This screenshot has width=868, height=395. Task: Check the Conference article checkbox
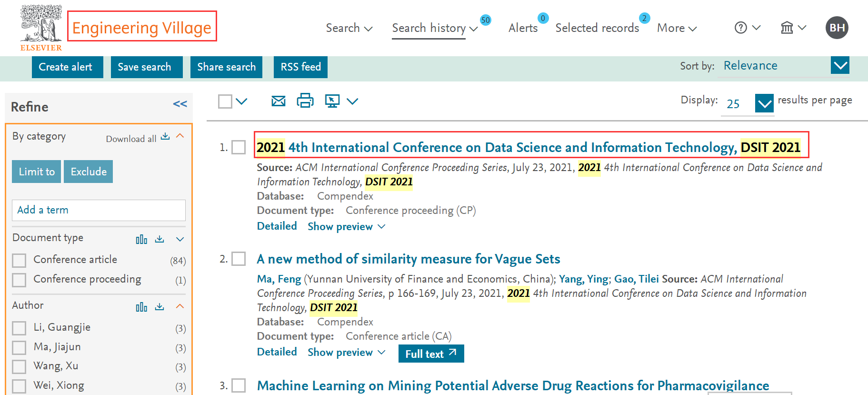(x=19, y=261)
